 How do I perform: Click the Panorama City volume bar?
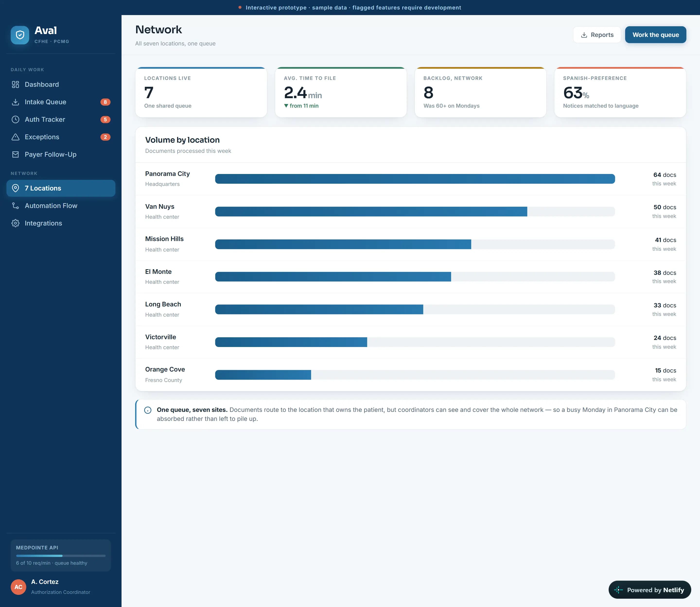point(415,179)
